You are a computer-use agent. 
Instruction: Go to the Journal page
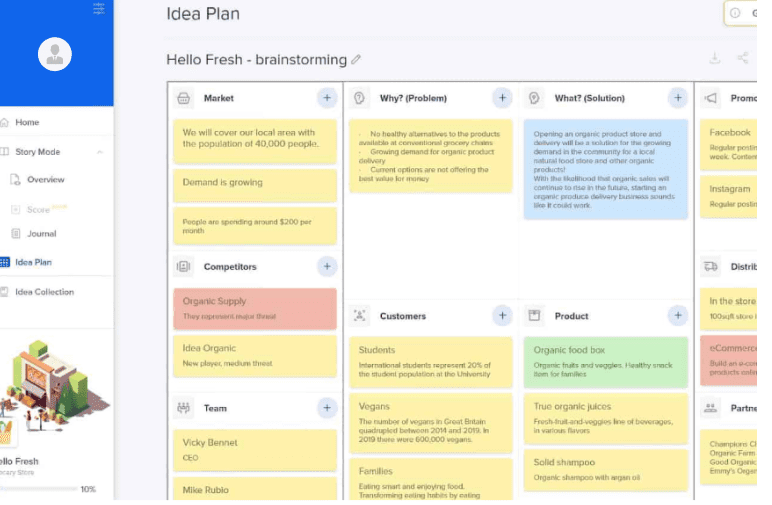coord(41,234)
